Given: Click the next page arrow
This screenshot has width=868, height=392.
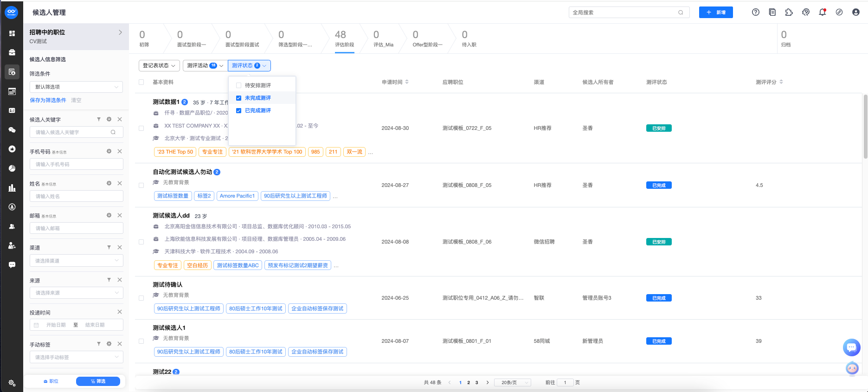Looking at the screenshot, I should coord(487,383).
